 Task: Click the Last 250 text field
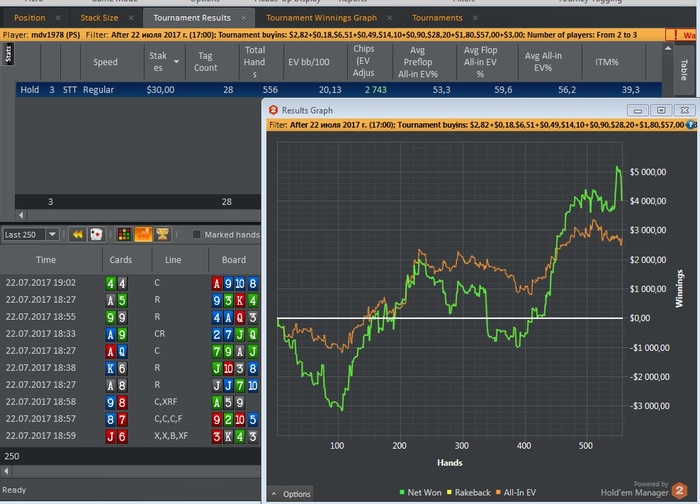click(24, 234)
